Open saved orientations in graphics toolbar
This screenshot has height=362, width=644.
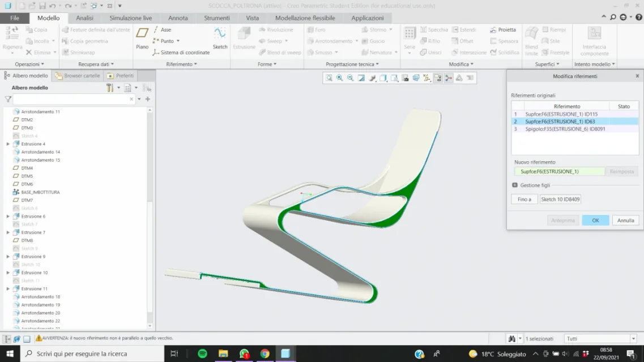point(394,78)
